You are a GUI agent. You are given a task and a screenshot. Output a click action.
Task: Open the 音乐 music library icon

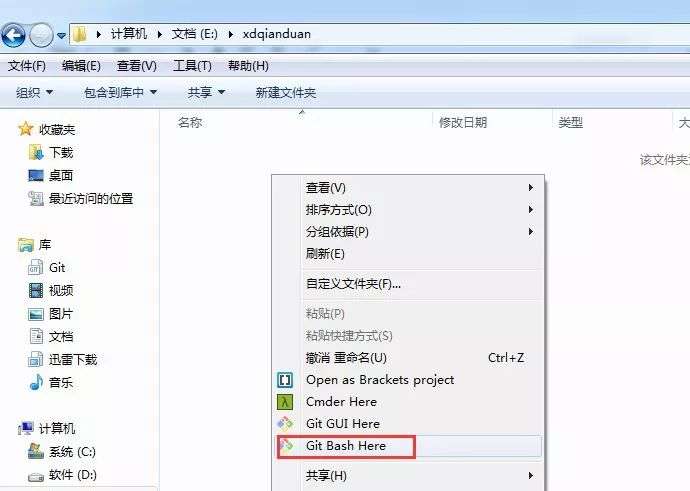point(36,382)
